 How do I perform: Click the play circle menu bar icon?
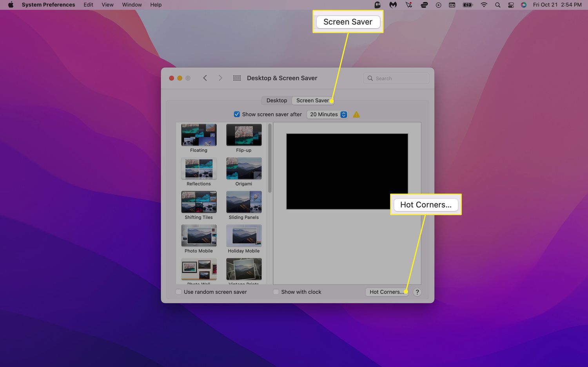pos(438,5)
